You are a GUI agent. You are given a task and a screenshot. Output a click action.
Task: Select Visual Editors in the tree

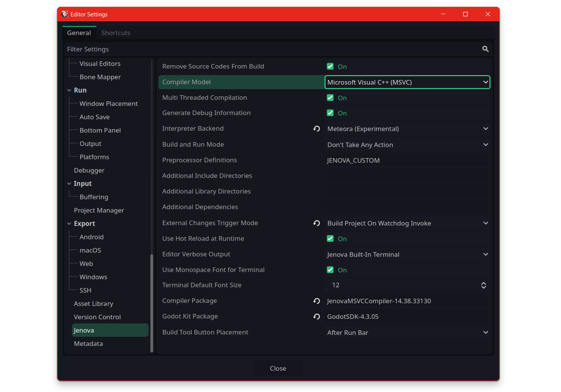100,64
